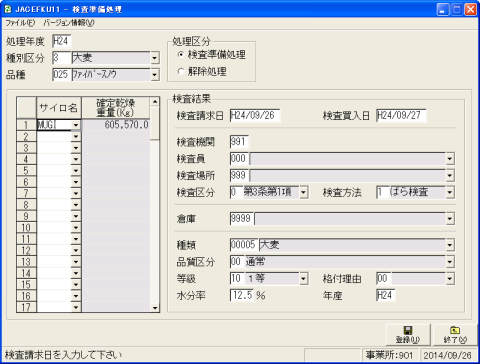
Task: Click the 確定乾燥重量 column header
Action: point(116,108)
